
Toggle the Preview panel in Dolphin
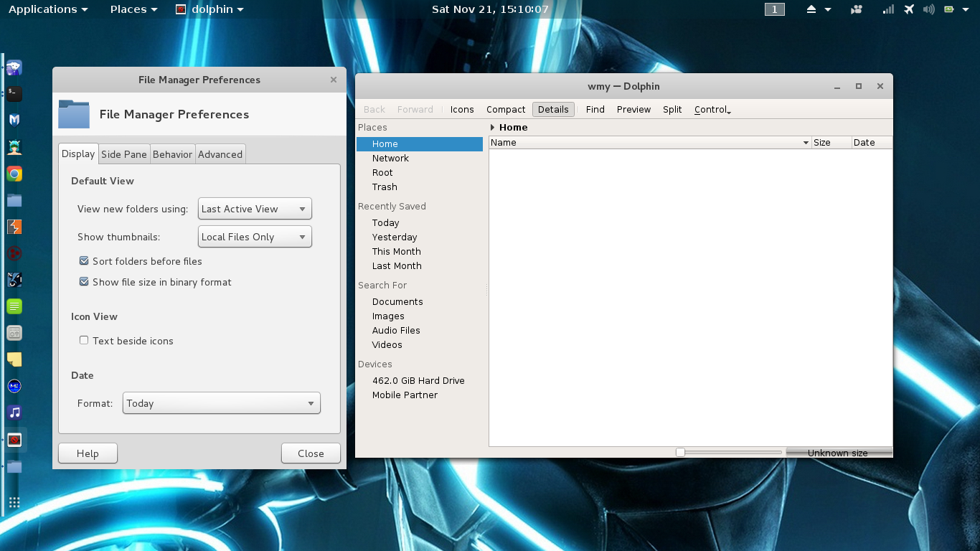[633, 110]
